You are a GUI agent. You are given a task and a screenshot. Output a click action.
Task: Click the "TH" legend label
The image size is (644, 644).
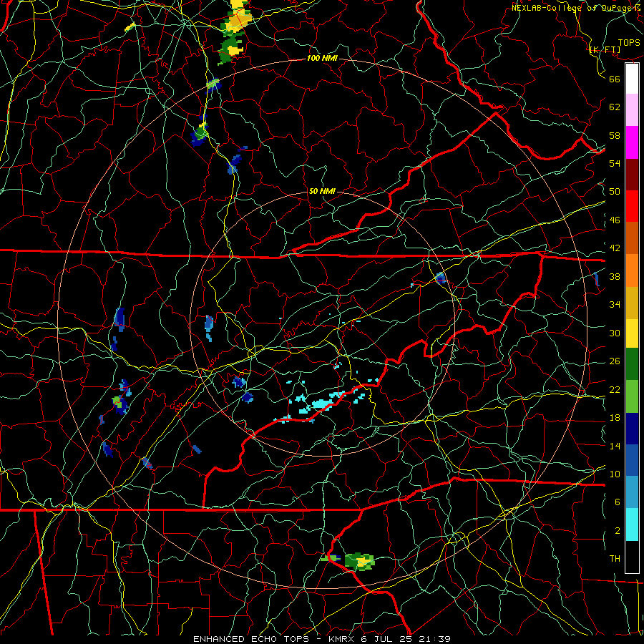tap(615, 559)
